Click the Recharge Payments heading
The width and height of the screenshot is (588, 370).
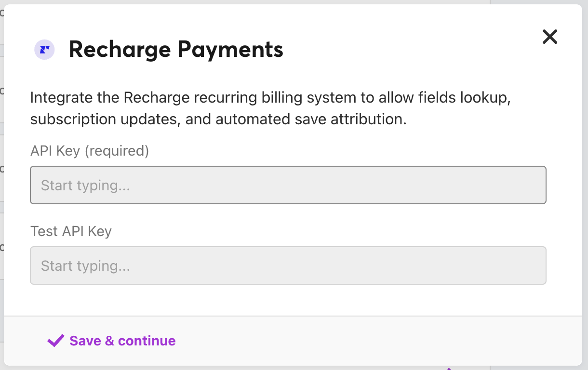point(176,50)
